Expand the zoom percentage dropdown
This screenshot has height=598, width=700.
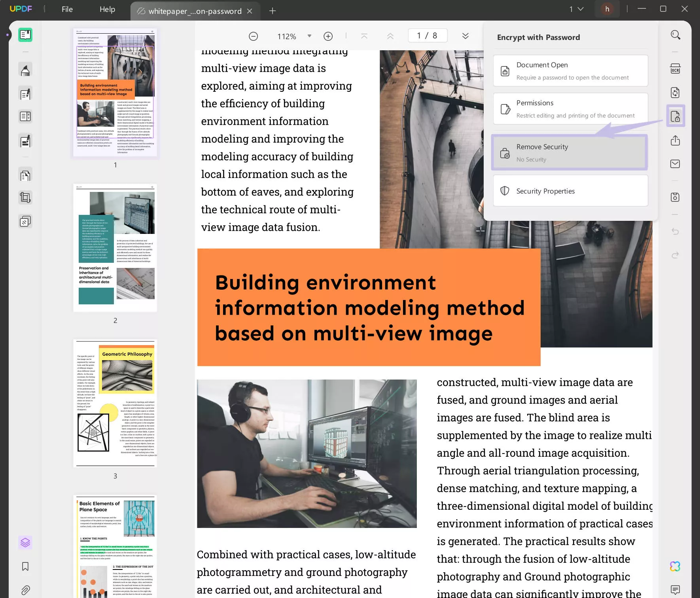309,36
